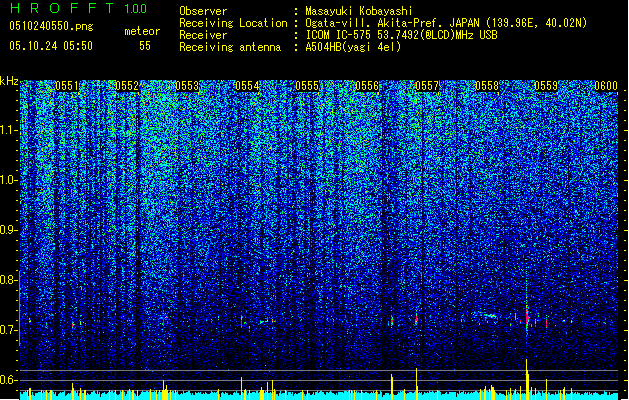629x400 pixels.
Task: Click the kHz axis unit label
Action: pyautogui.click(x=9, y=81)
